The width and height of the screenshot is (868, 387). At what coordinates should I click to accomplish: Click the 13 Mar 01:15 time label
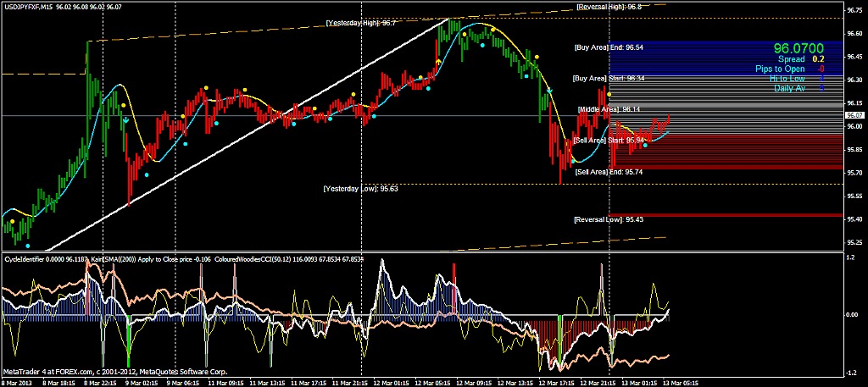639,383
